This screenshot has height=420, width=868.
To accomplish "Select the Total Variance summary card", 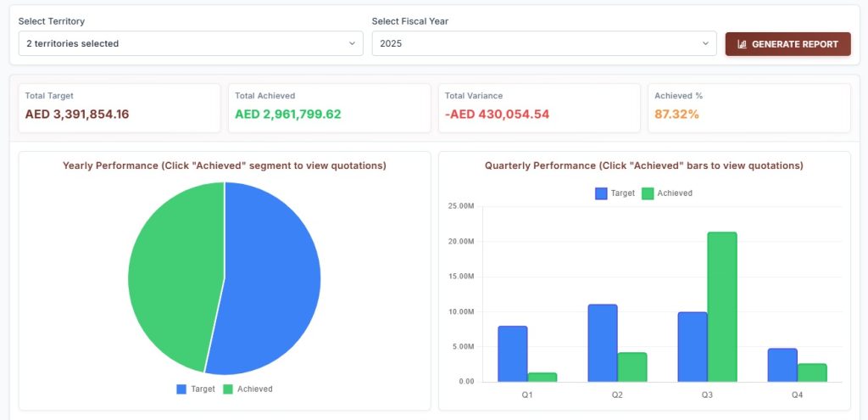I will pos(539,108).
